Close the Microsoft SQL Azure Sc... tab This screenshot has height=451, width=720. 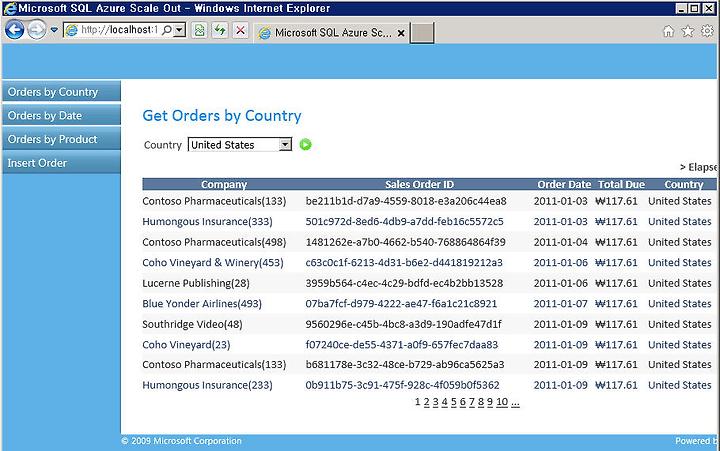coord(401,33)
